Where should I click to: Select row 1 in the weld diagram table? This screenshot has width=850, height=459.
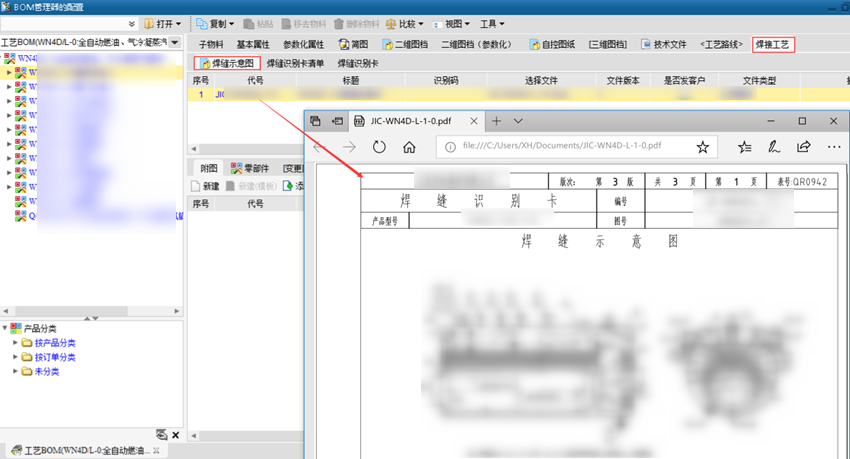(518, 94)
